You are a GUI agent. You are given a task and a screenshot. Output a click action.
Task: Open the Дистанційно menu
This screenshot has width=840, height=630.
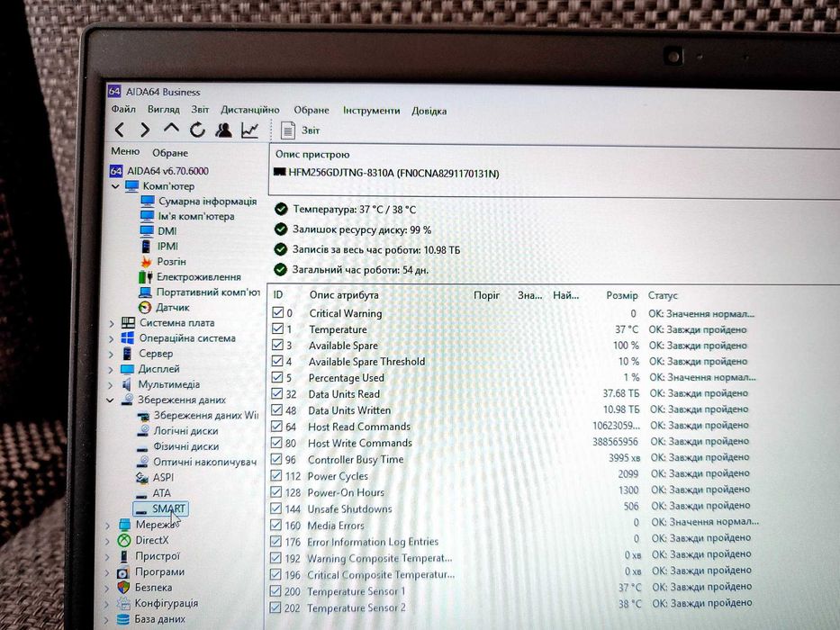[x=249, y=110]
